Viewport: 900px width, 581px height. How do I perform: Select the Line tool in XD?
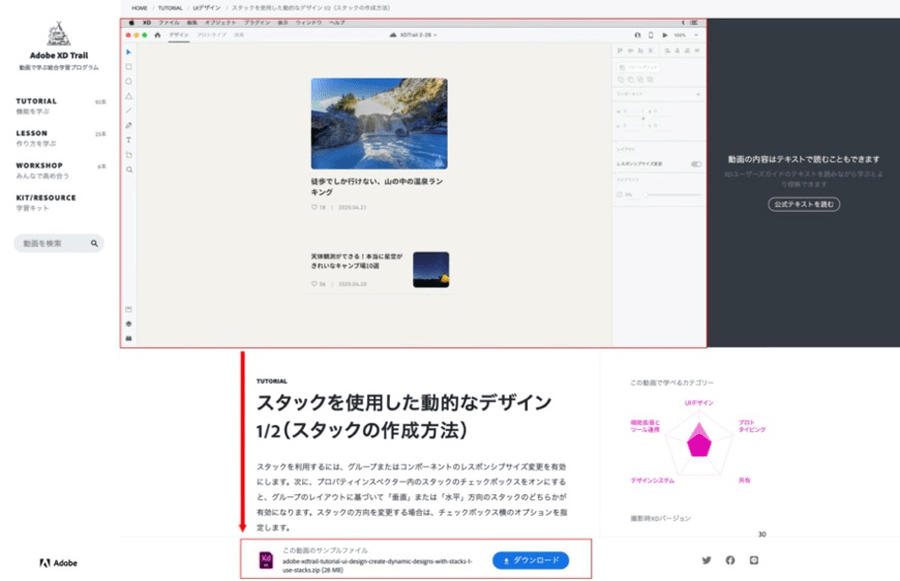click(129, 110)
